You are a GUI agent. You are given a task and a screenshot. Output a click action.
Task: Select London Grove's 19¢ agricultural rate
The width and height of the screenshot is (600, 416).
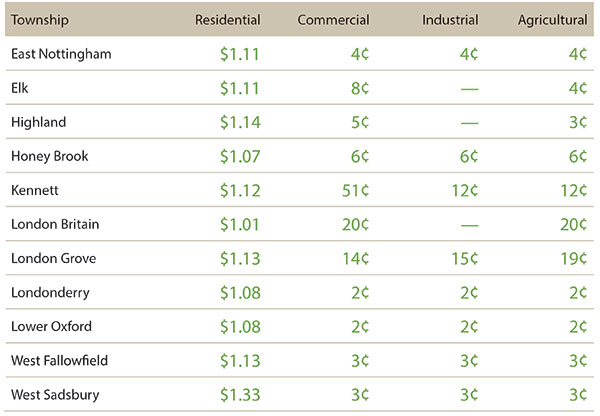[x=572, y=259]
